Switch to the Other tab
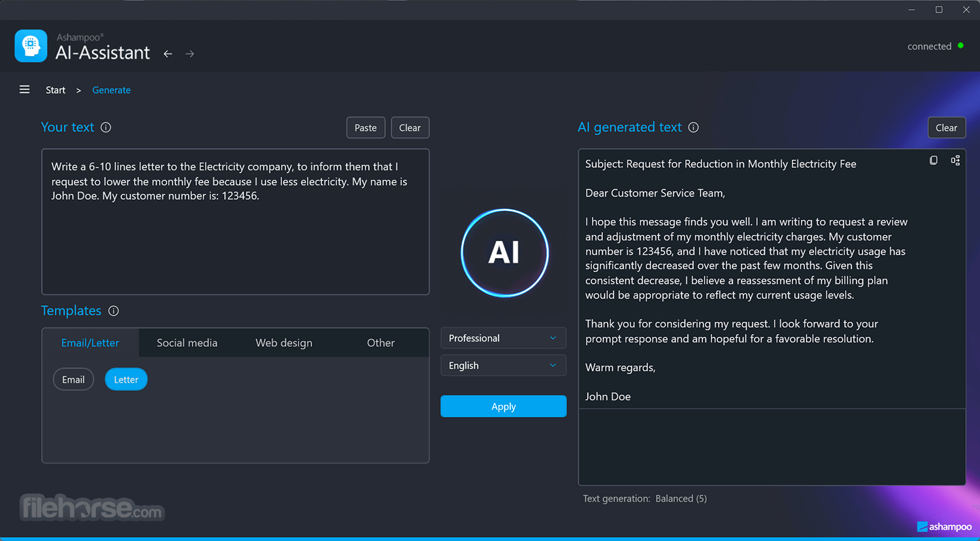 pyautogui.click(x=381, y=343)
